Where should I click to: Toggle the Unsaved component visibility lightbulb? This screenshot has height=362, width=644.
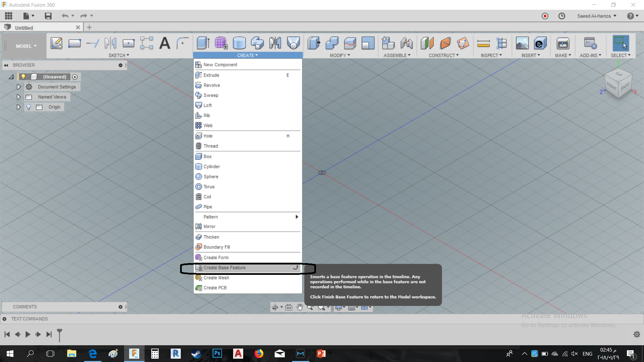23,77
